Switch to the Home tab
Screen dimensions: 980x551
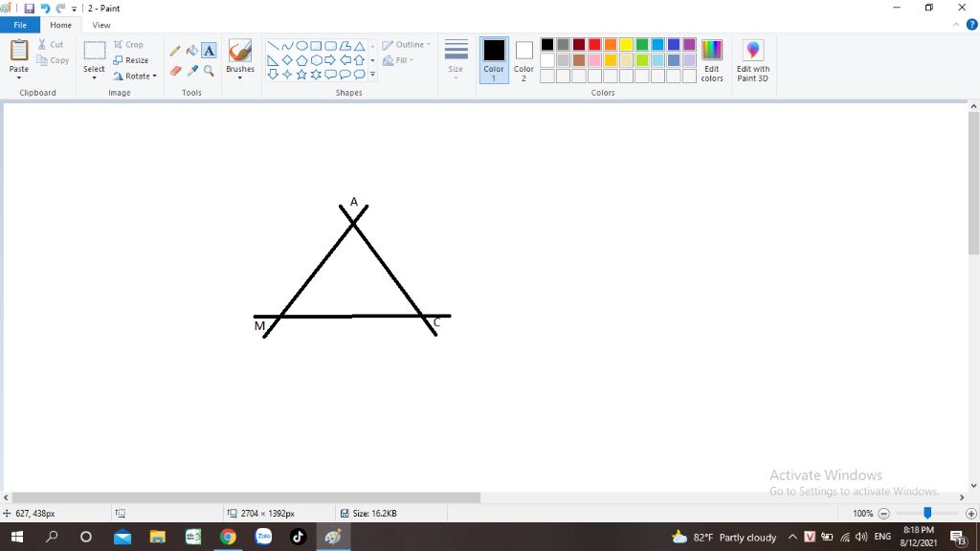(60, 25)
